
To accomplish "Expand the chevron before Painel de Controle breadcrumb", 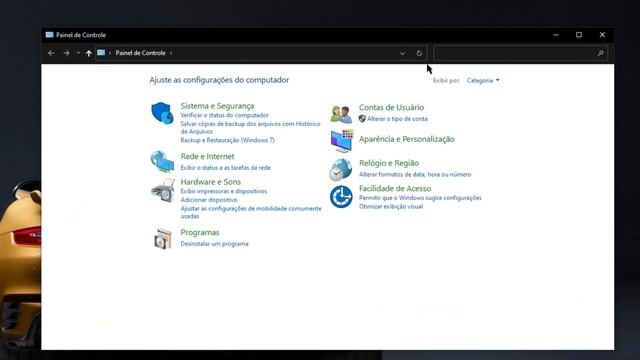I will point(110,53).
